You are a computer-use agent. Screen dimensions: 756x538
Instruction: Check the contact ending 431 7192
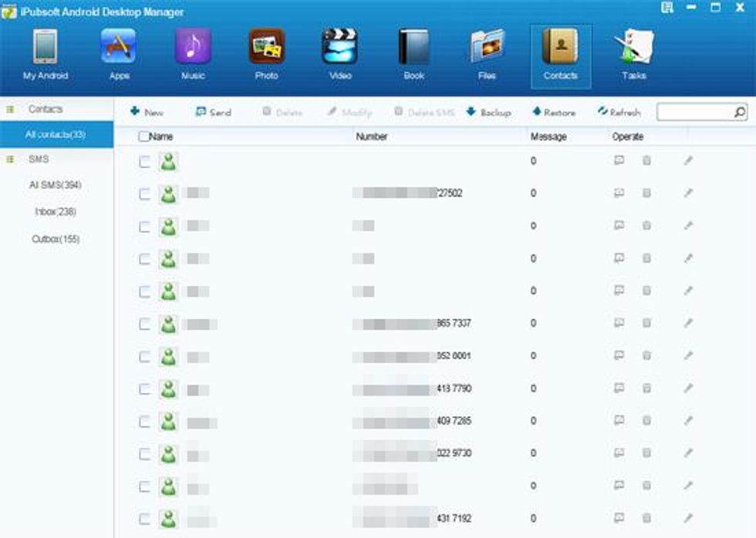click(x=144, y=520)
